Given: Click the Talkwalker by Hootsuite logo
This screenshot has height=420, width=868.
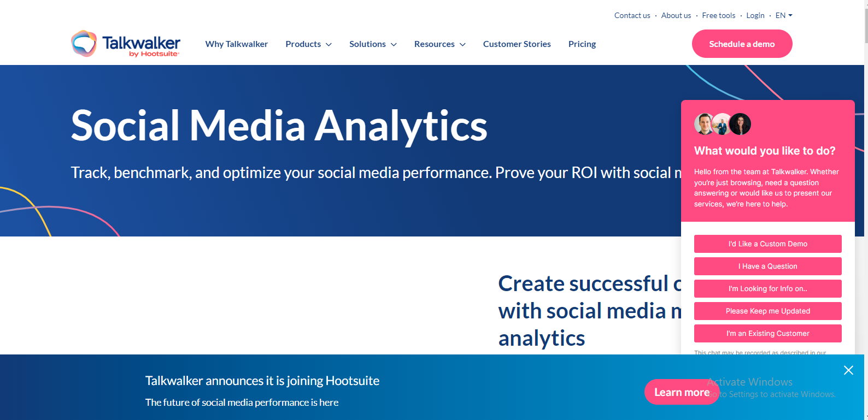Looking at the screenshot, I should (x=125, y=44).
